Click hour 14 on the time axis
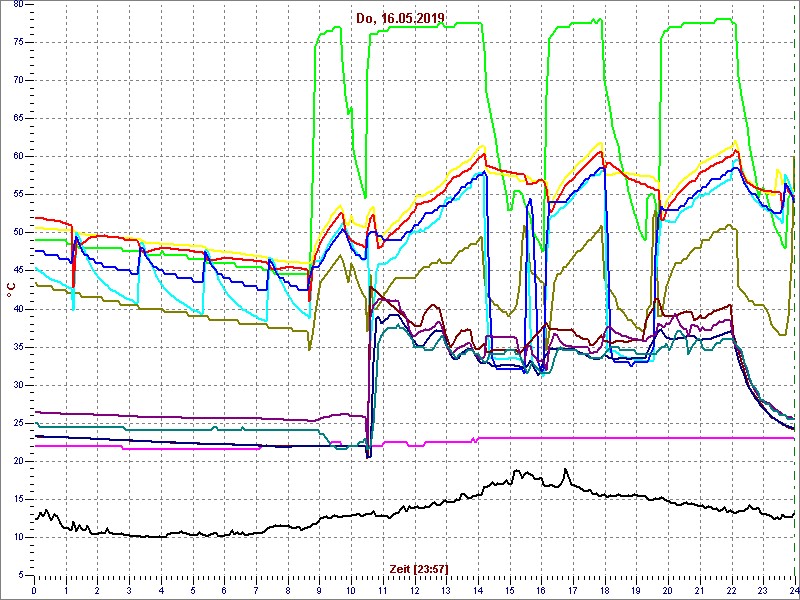 [x=478, y=592]
